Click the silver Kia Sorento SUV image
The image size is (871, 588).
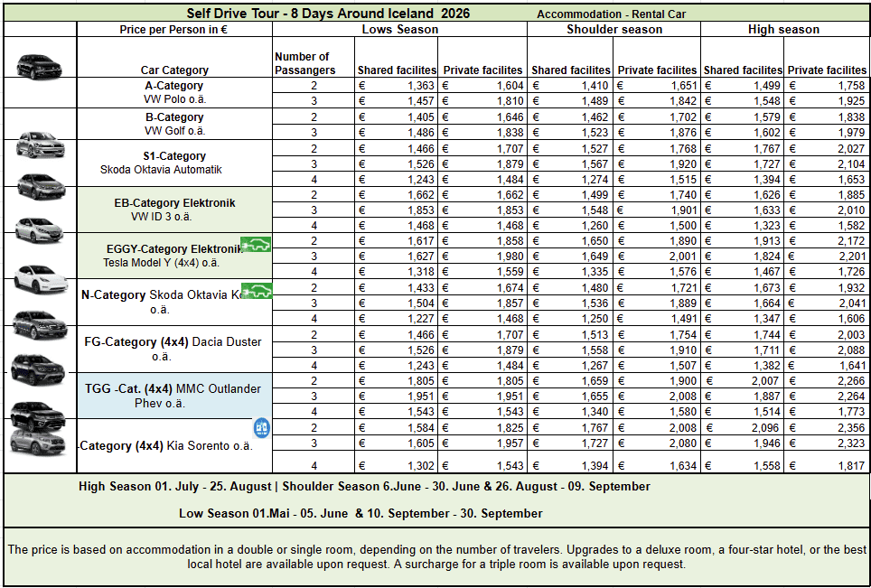38,441
